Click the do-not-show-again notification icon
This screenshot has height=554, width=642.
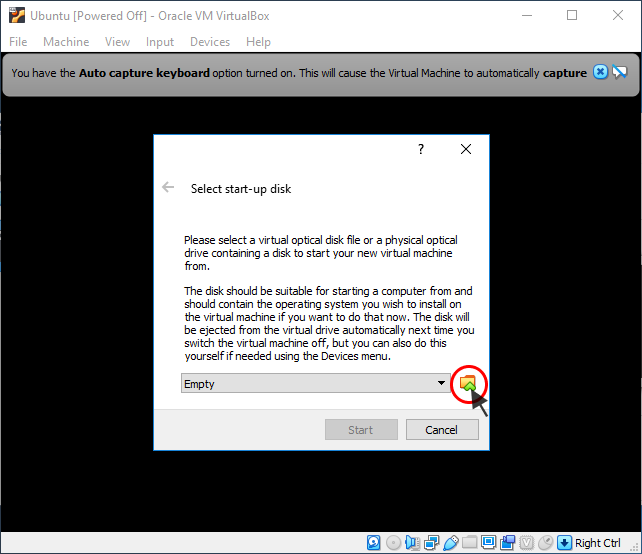coord(619,72)
